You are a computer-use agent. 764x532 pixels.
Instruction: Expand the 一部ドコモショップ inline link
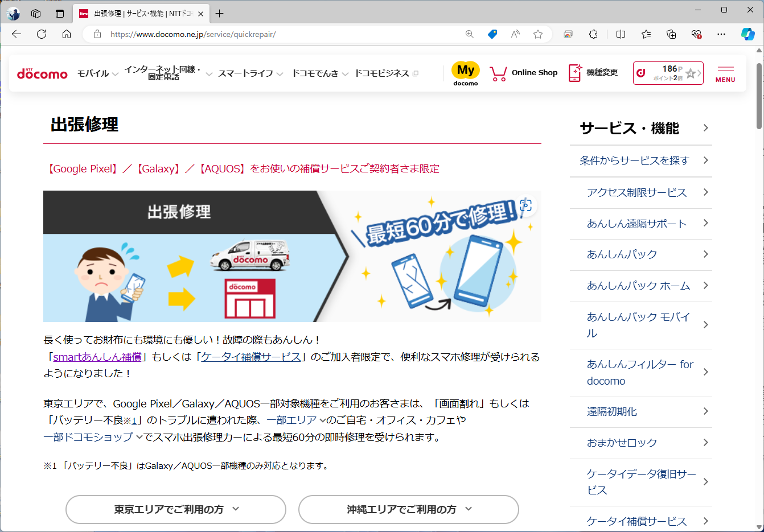click(93, 437)
